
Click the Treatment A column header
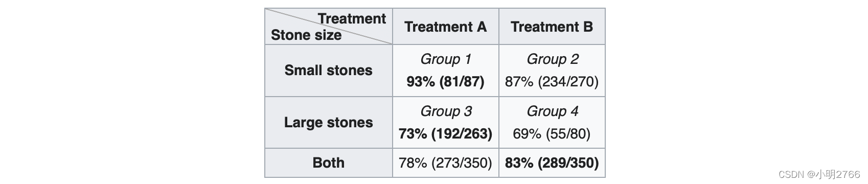pos(445,27)
